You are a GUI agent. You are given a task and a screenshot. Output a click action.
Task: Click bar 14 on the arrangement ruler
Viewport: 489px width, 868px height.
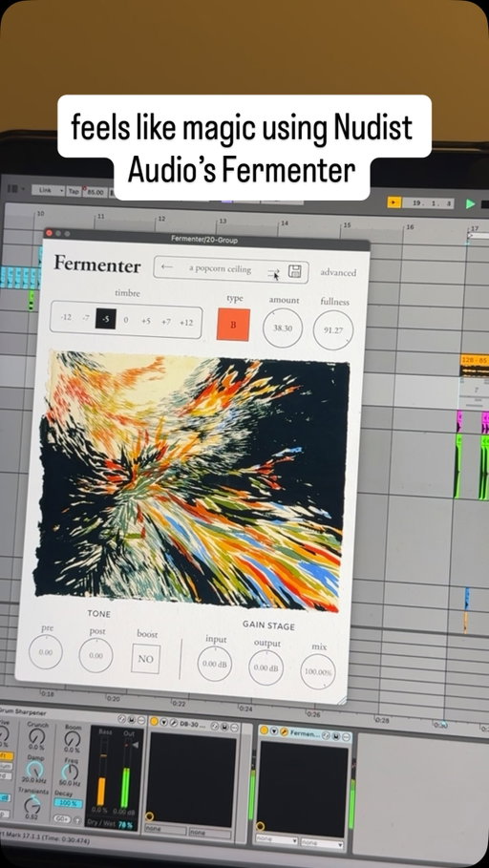285,222
